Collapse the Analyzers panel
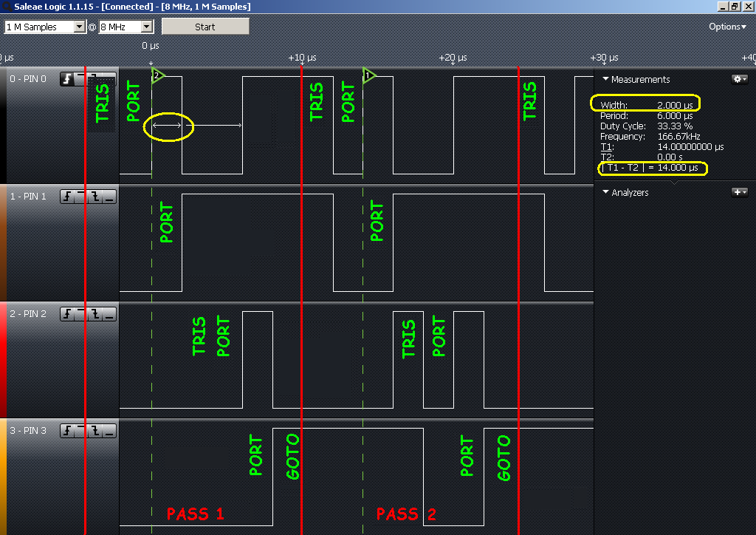 [x=605, y=192]
